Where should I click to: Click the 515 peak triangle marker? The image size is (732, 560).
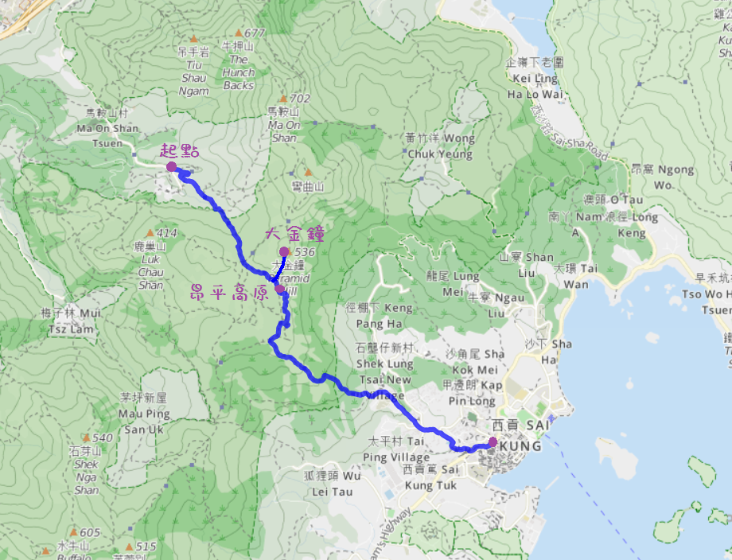130,546
